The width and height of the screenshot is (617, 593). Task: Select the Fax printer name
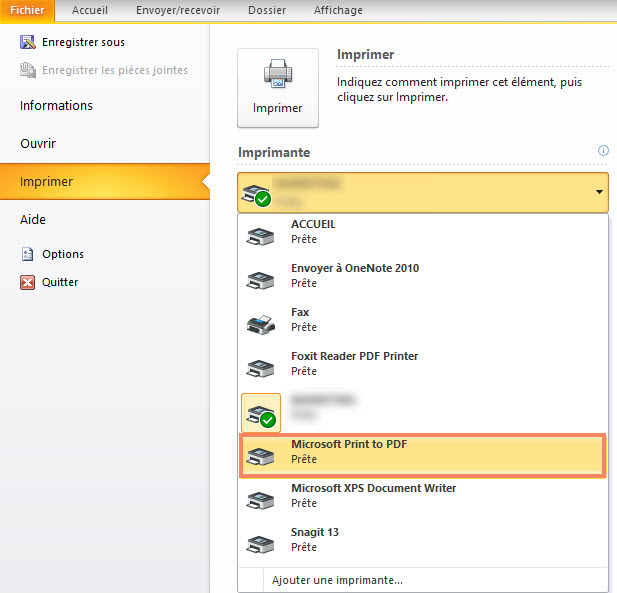tap(300, 312)
